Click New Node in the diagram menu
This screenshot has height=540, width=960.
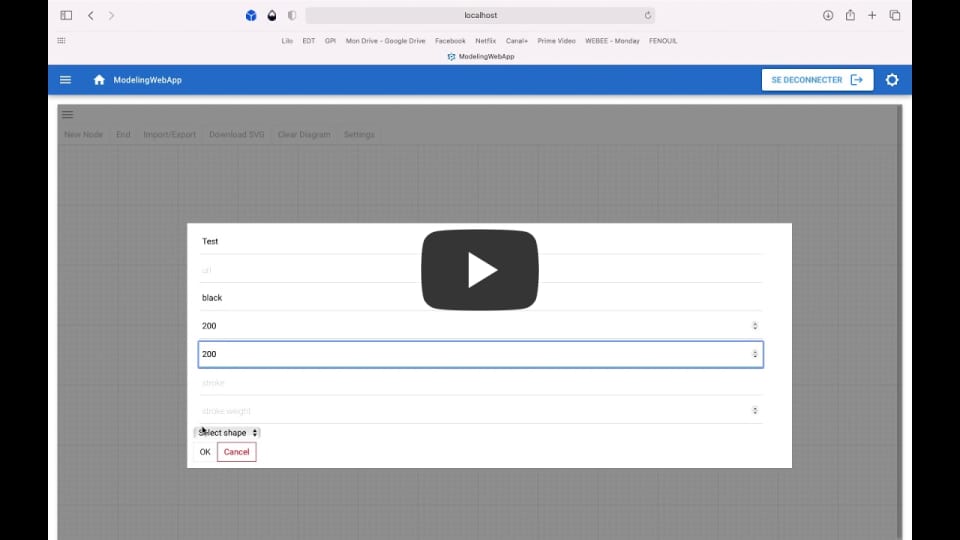click(x=83, y=135)
